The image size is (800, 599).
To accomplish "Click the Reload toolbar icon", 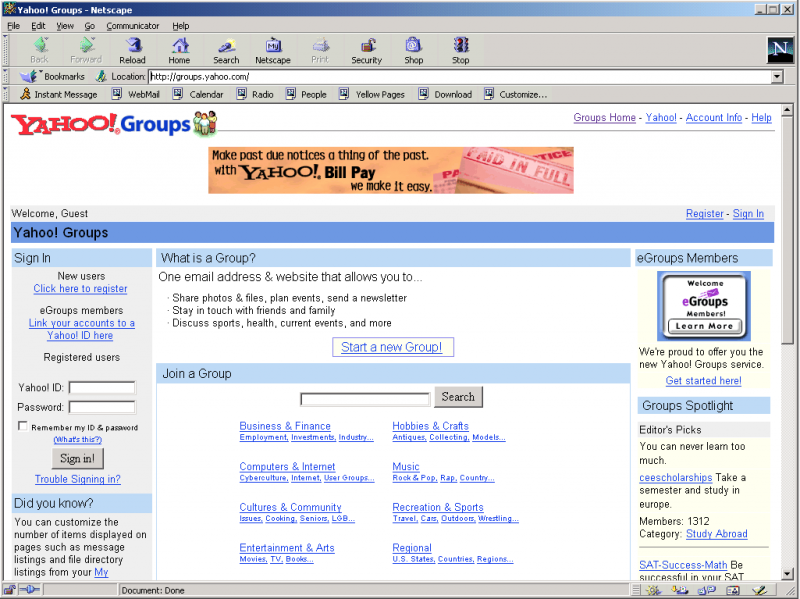I will 132,50.
